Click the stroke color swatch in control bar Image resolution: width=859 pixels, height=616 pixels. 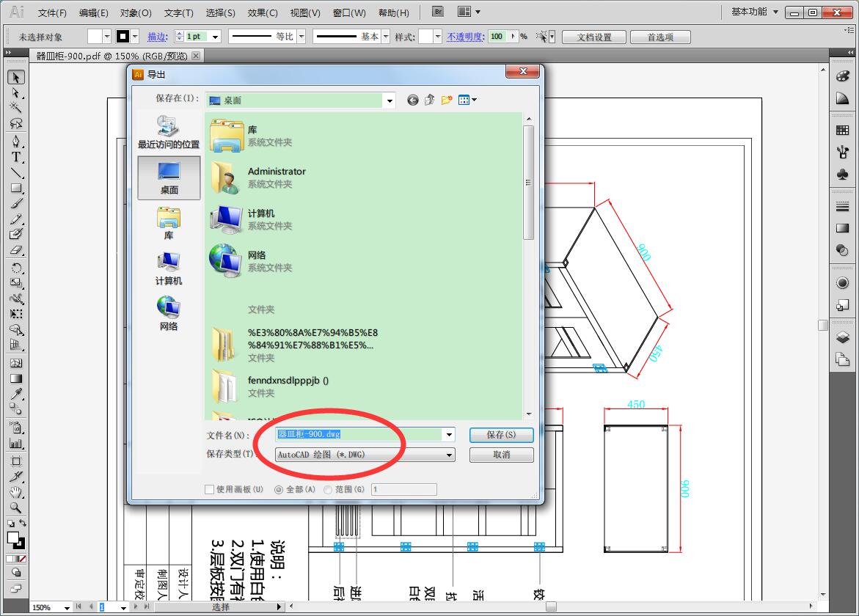point(122,36)
